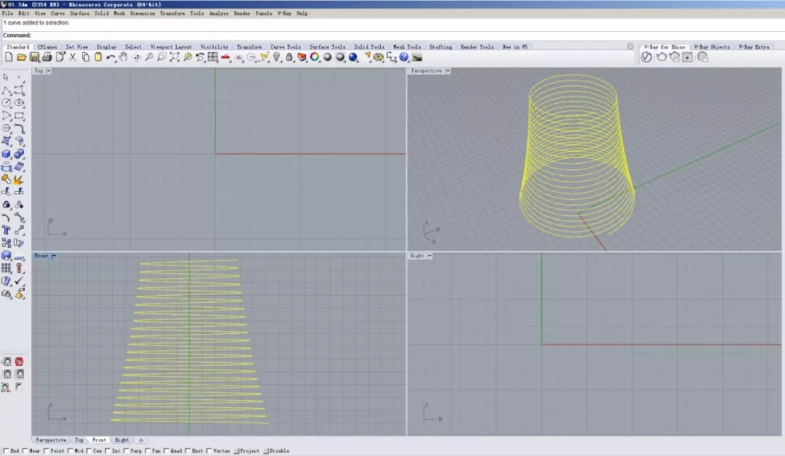Click the Print icon in Standard toolbar
Image resolution: width=785 pixels, height=456 pixels.
pos(46,57)
